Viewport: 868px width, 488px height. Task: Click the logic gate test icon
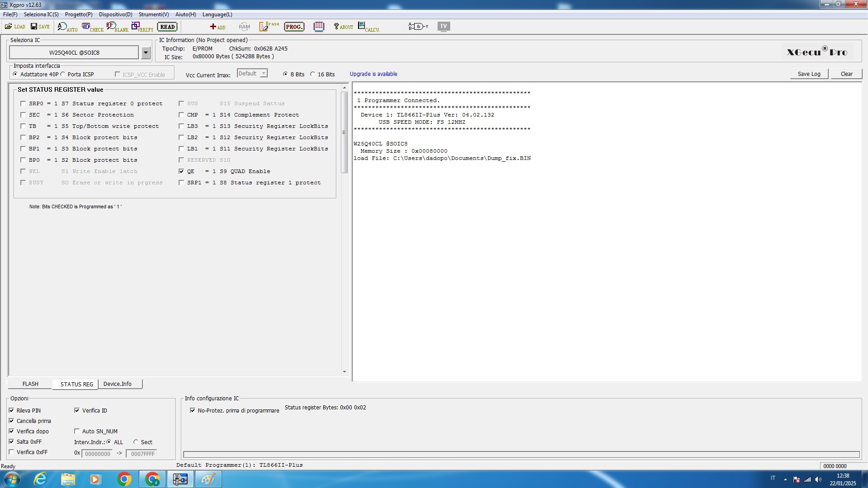418,27
